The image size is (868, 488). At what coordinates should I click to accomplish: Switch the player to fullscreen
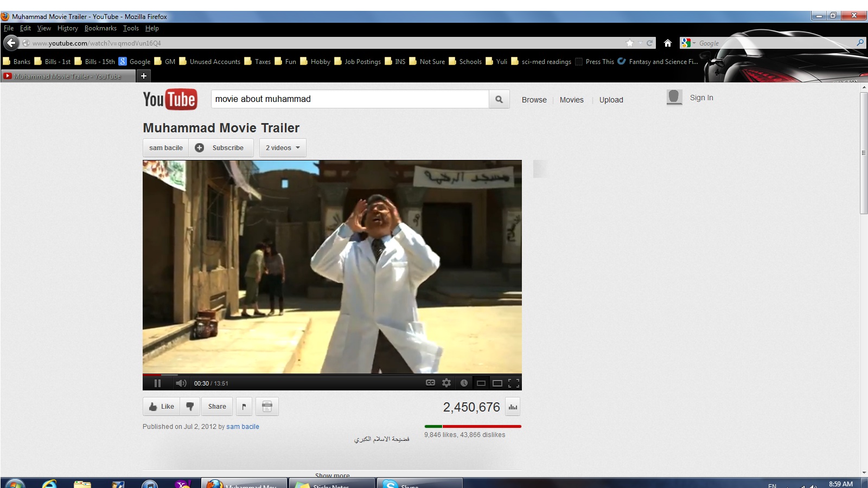pyautogui.click(x=513, y=383)
